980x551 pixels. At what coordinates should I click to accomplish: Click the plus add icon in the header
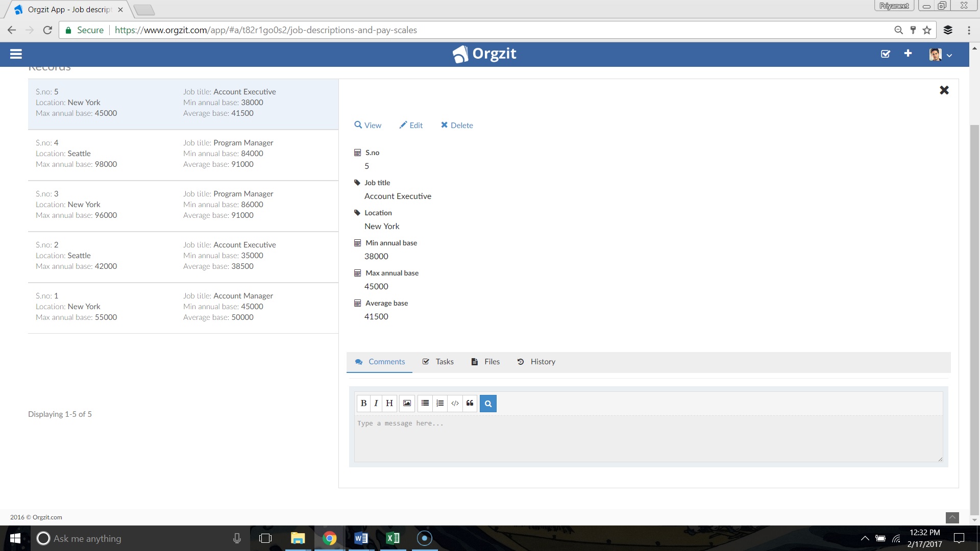click(908, 54)
